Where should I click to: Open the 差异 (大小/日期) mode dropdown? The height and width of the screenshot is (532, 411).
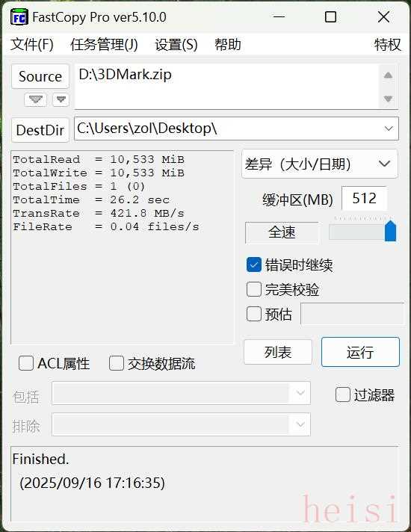pyautogui.click(x=320, y=164)
